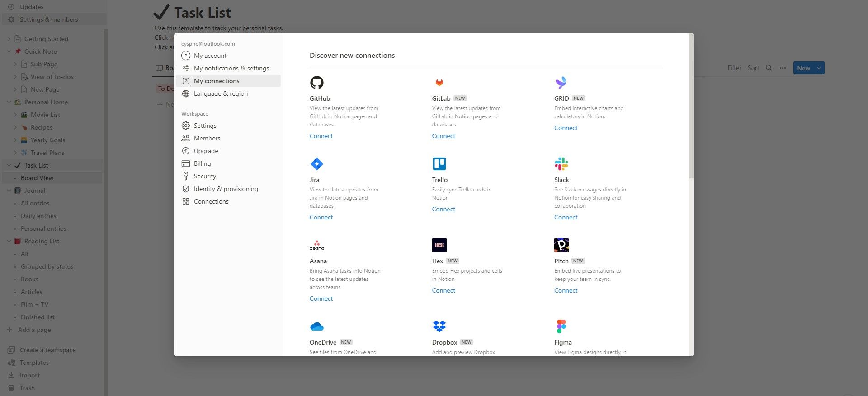Connect the Asana integration

[321, 298]
